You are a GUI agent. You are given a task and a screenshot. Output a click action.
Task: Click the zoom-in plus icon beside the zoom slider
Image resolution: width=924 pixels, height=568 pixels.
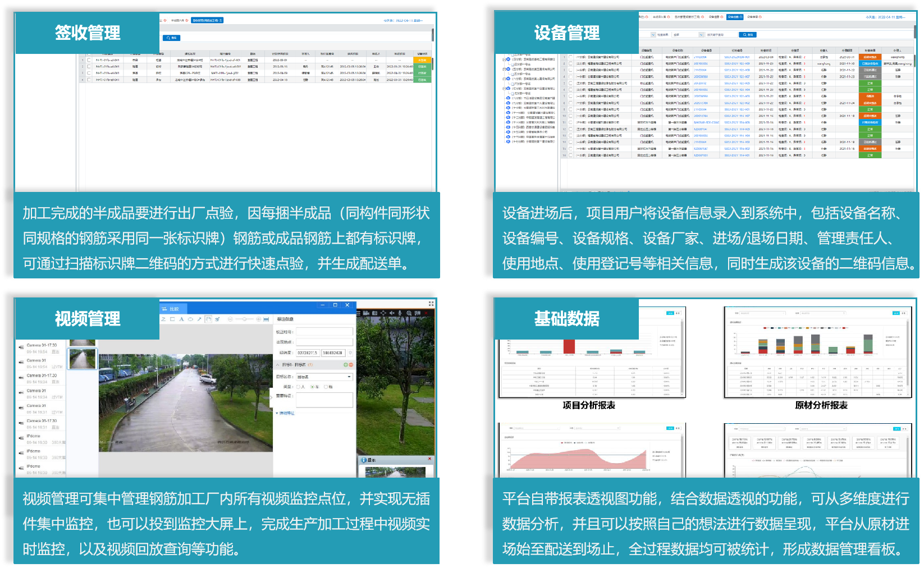tap(258, 319)
